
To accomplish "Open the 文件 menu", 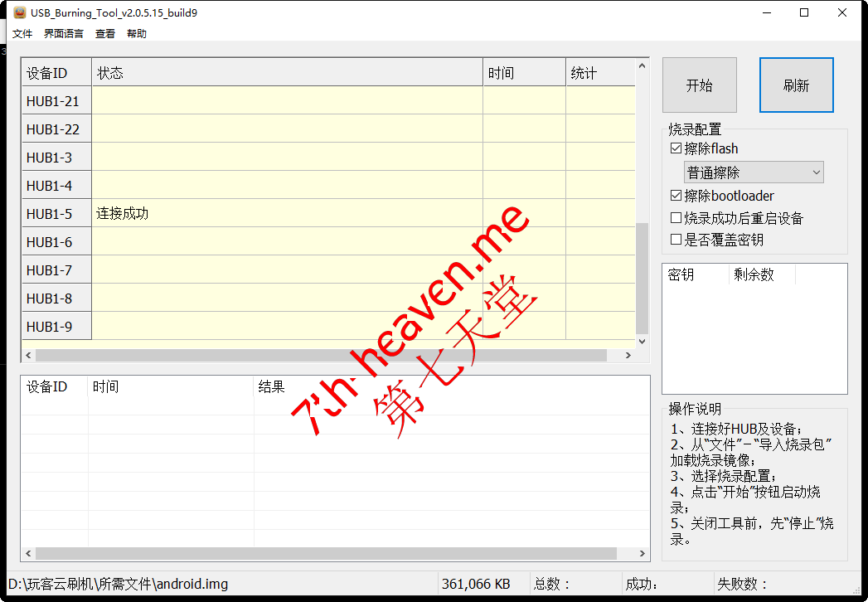I will coord(22,34).
